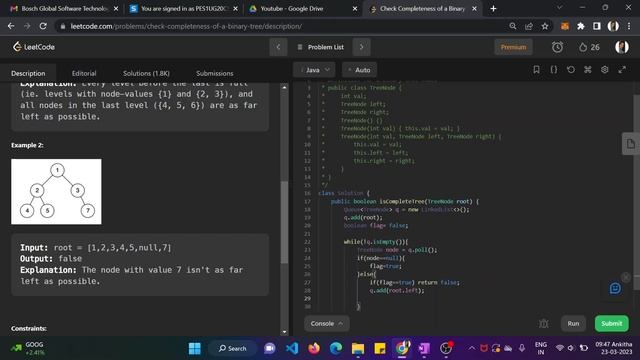
Task: Click the Premium button
Action: pos(513,47)
